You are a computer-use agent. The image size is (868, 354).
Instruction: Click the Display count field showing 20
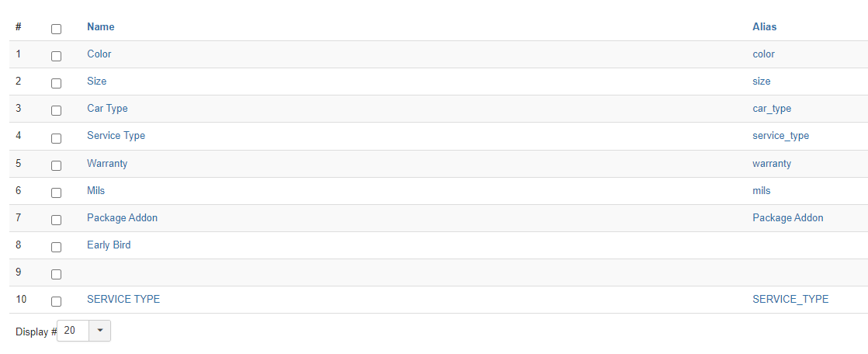point(74,330)
